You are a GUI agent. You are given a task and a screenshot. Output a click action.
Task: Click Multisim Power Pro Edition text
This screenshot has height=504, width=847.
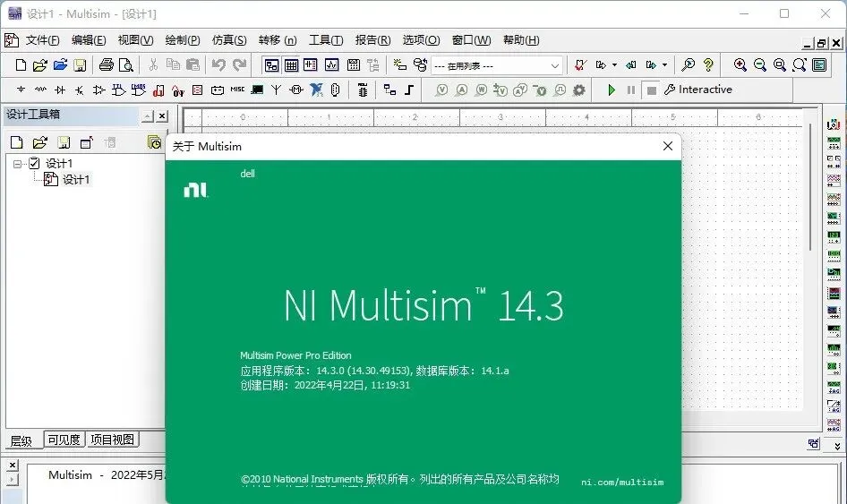tap(295, 355)
